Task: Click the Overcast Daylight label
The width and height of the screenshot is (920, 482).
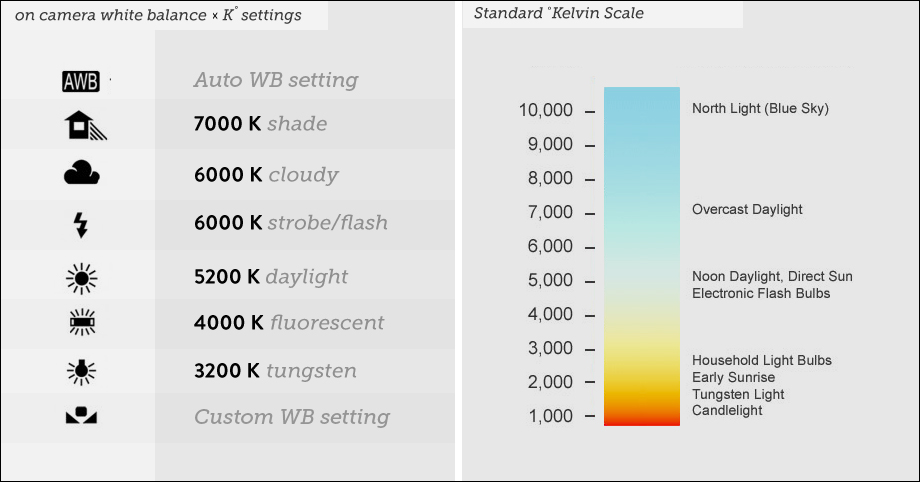Action: tap(747, 210)
